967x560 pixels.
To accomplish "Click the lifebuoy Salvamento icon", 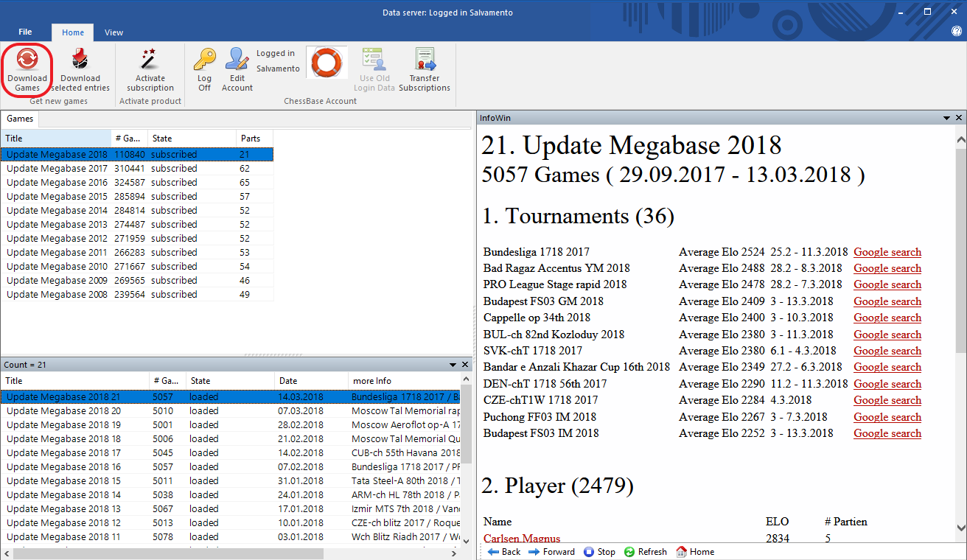I will point(327,63).
